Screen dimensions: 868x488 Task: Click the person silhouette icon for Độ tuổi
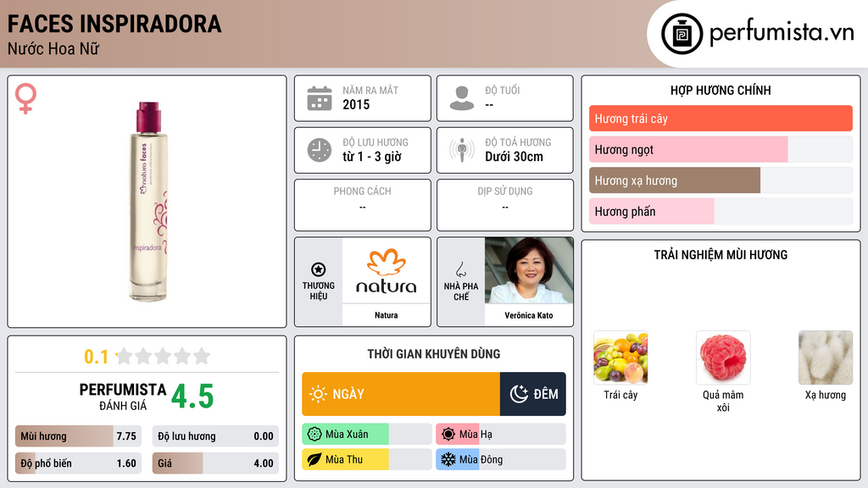tap(462, 98)
